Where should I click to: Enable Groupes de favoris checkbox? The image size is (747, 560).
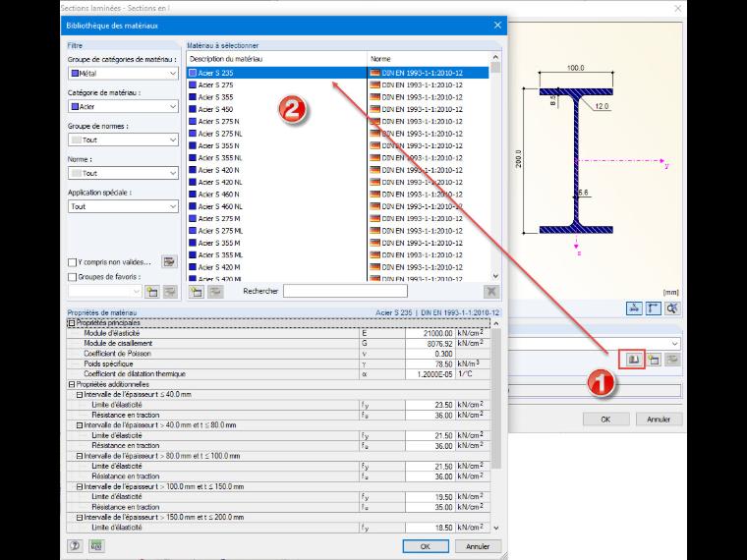click(x=73, y=277)
